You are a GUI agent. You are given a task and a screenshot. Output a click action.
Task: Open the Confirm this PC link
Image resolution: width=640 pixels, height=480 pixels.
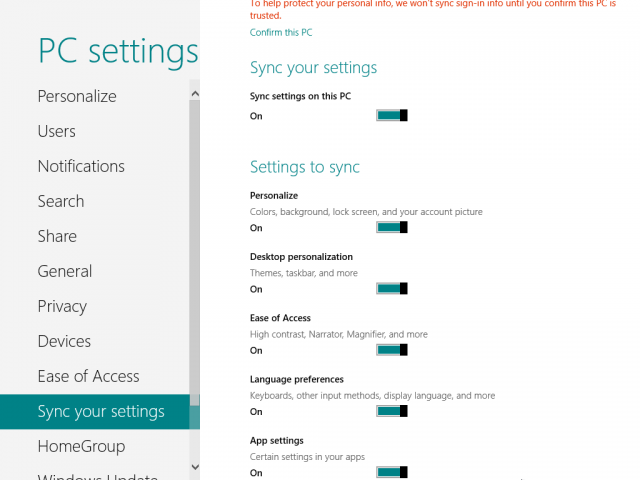click(x=281, y=33)
